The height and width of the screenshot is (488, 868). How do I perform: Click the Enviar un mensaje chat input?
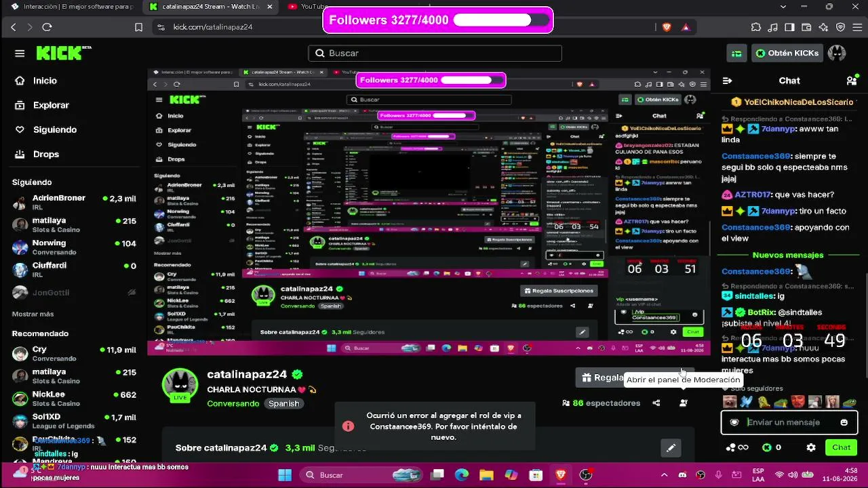789,422
